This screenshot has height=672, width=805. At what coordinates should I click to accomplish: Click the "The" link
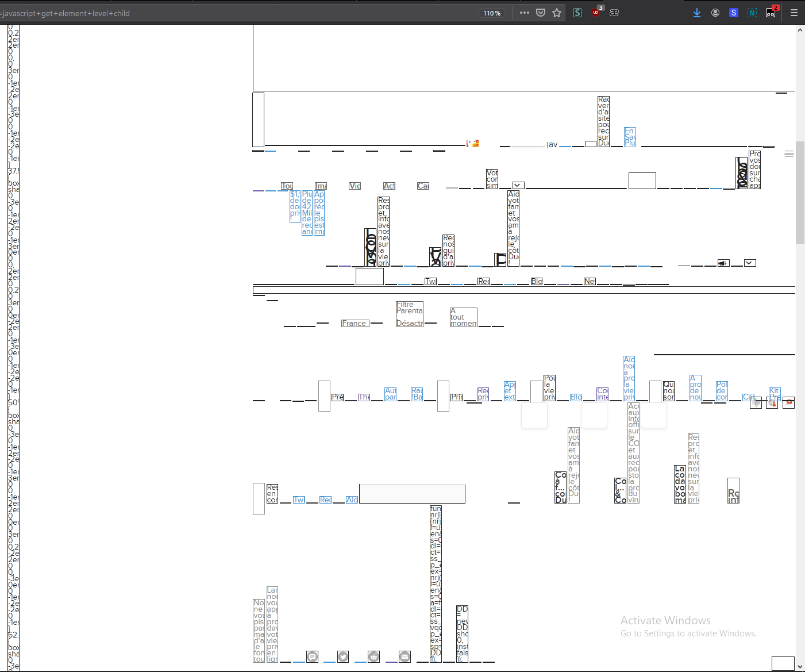[x=364, y=397]
